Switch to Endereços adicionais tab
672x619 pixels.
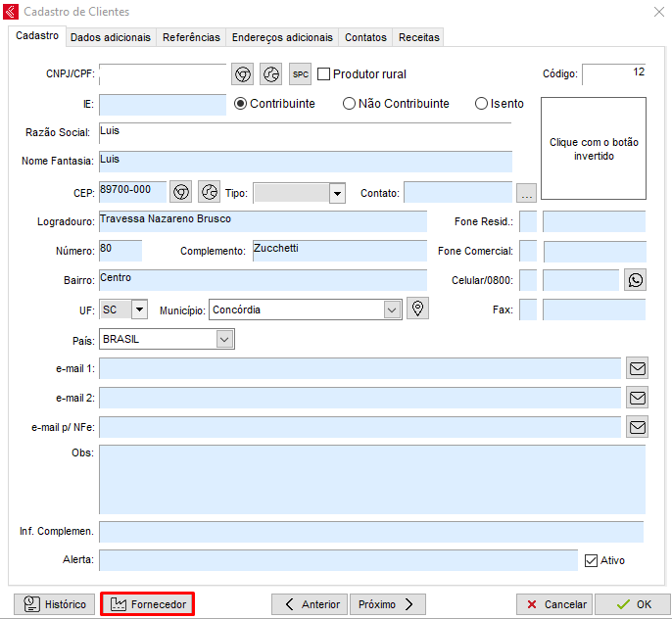[x=282, y=37]
